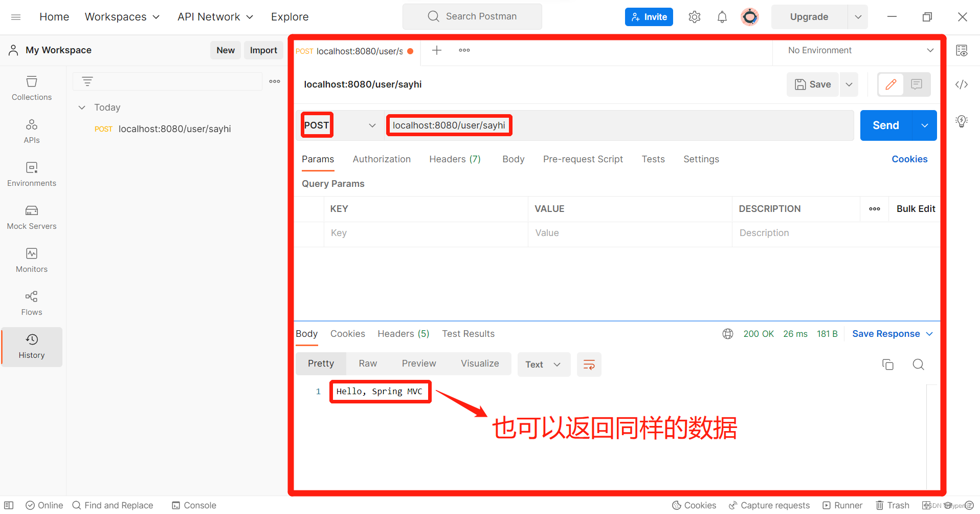This screenshot has height=514, width=980.
Task: Collapse the Today history group
Action: [x=82, y=108]
